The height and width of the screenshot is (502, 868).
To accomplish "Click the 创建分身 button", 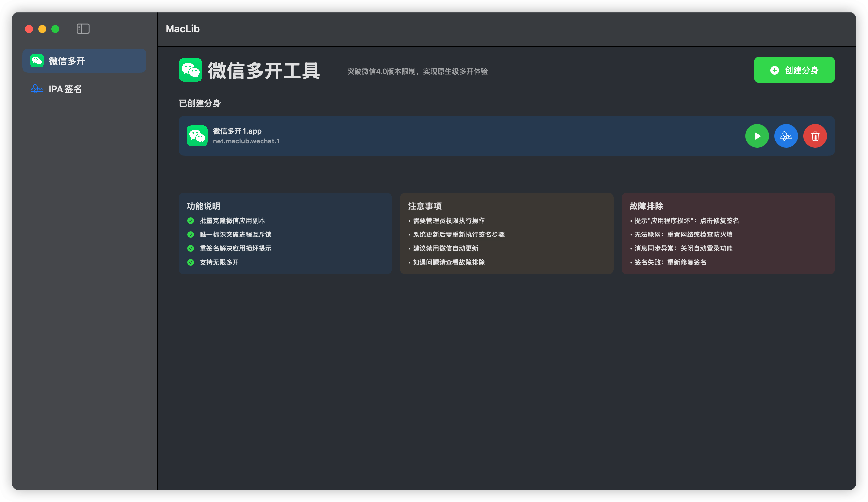I will pos(794,70).
